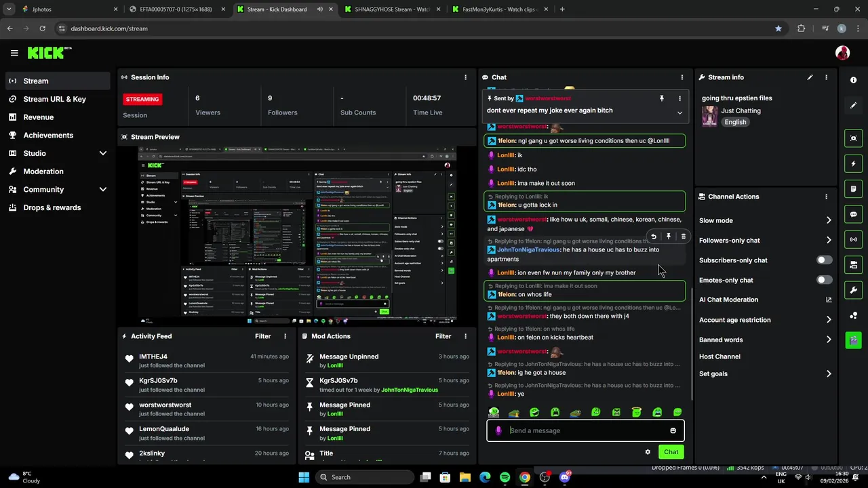Open Followers-only chat options
Screen dimensions: 868x488
coord(766,240)
